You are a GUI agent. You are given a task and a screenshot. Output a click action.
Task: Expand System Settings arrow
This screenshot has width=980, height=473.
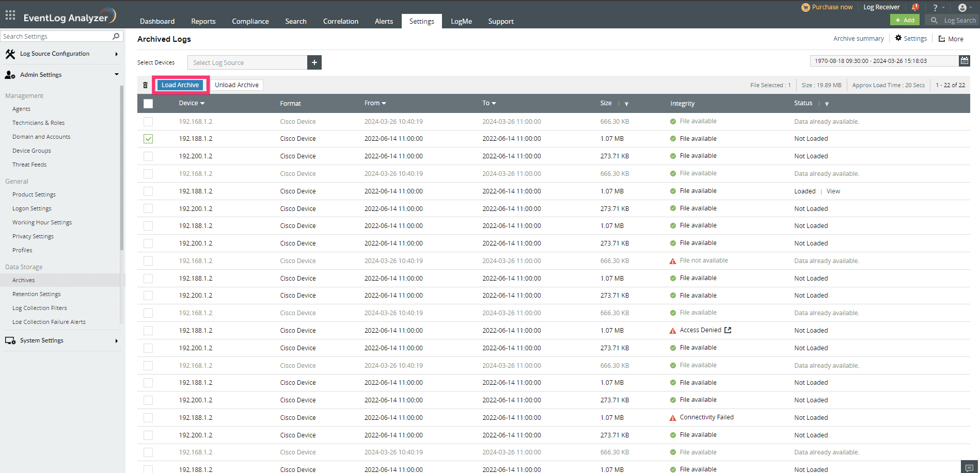coord(116,341)
